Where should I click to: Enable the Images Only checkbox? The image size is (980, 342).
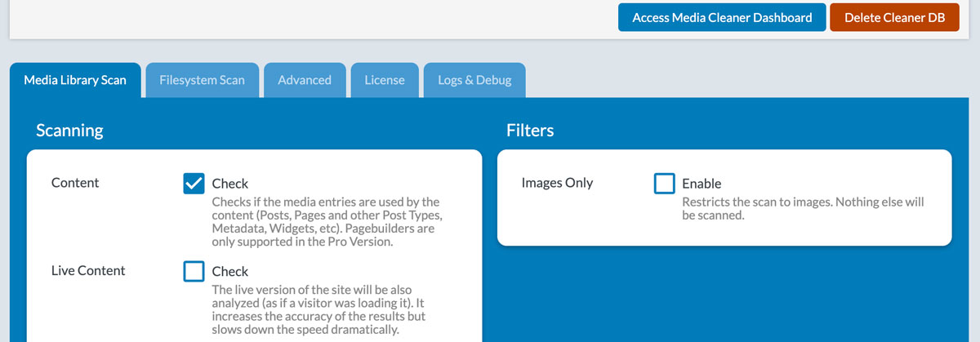coord(665,184)
